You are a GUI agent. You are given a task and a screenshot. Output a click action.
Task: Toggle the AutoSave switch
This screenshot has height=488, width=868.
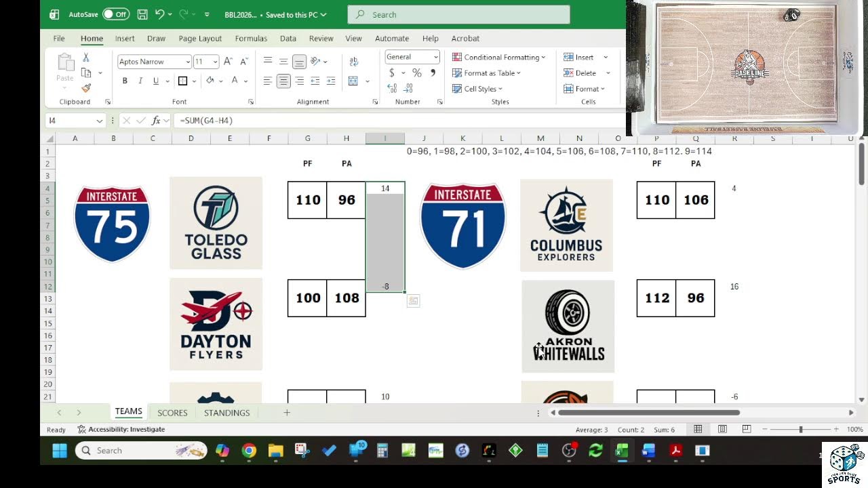click(116, 14)
